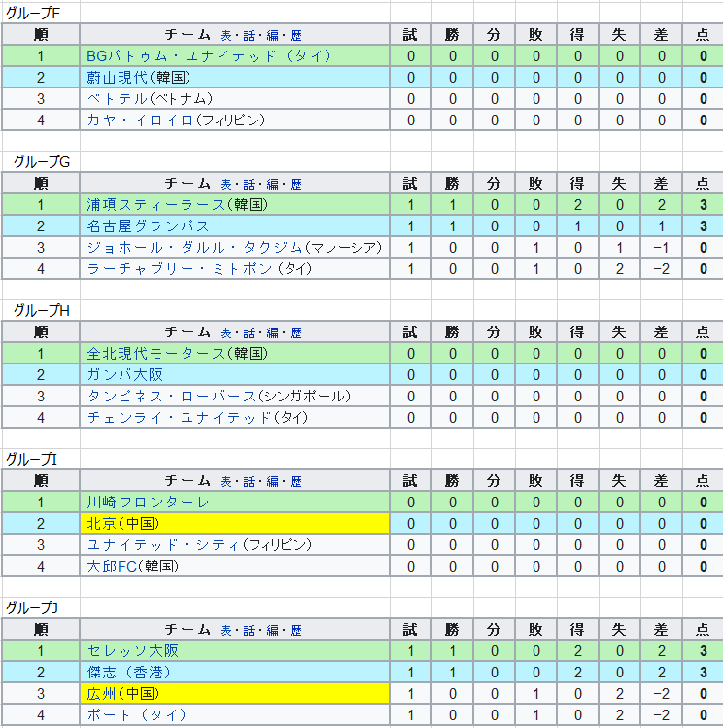Viewport: 723px width, 728px height.
Task: Select goals-for value 2 in 傑志 row
Action: click(578, 672)
